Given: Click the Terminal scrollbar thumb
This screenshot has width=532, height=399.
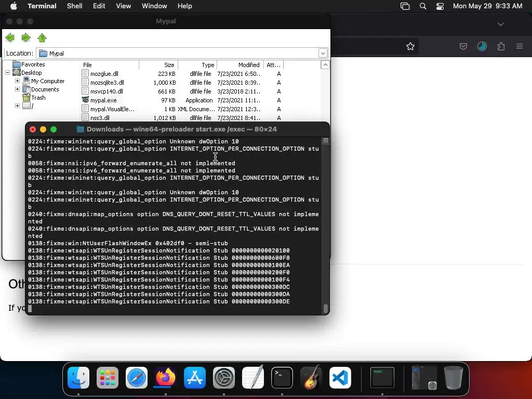Looking at the screenshot, I should (x=325, y=308).
